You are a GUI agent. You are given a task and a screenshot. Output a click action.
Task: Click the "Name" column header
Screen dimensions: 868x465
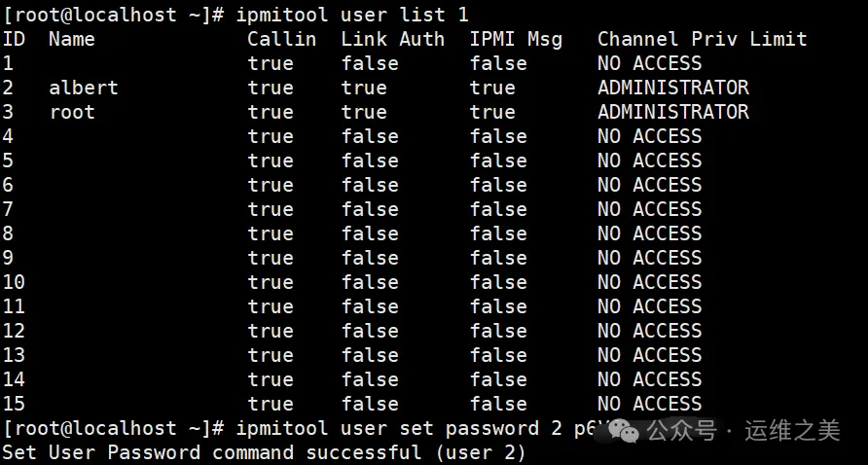[x=72, y=39]
